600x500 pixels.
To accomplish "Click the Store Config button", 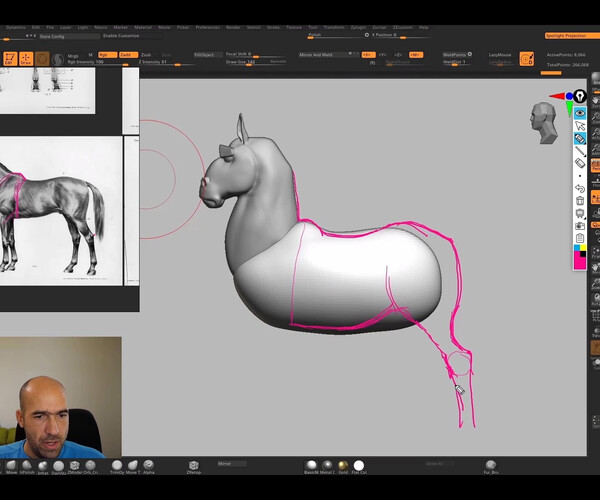I will pyautogui.click(x=69, y=36).
